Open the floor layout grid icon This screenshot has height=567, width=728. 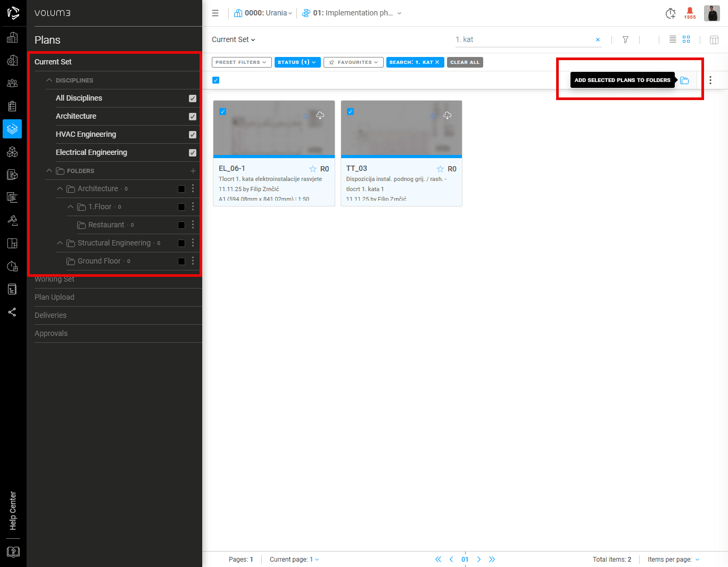point(12,243)
